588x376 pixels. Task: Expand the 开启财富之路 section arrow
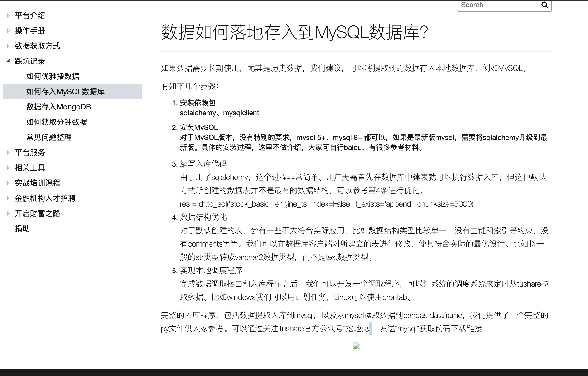tap(8, 213)
